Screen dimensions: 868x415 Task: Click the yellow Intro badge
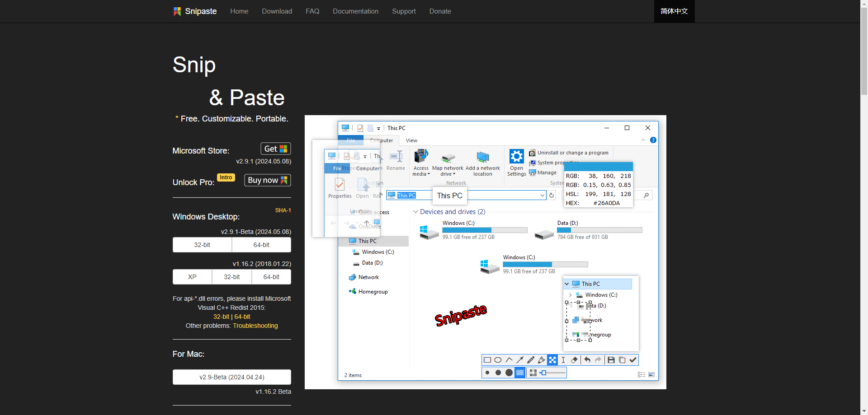coord(226,177)
